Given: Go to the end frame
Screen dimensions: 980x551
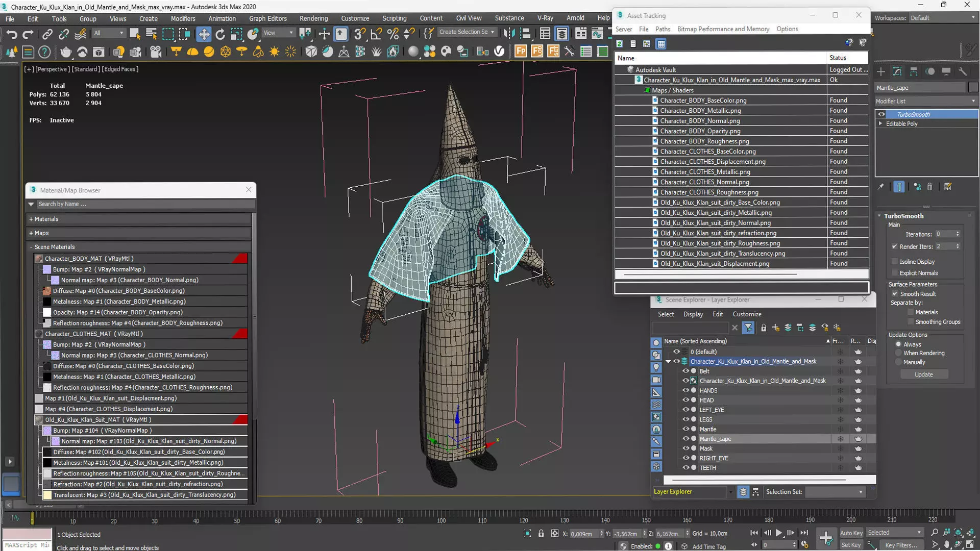Looking at the screenshot, I should (x=804, y=533).
